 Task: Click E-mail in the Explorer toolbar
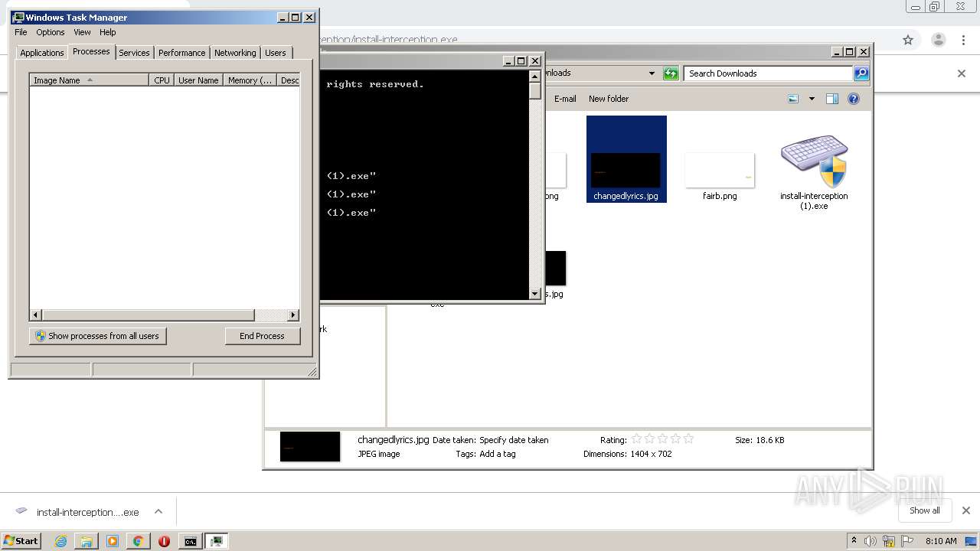pos(565,99)
